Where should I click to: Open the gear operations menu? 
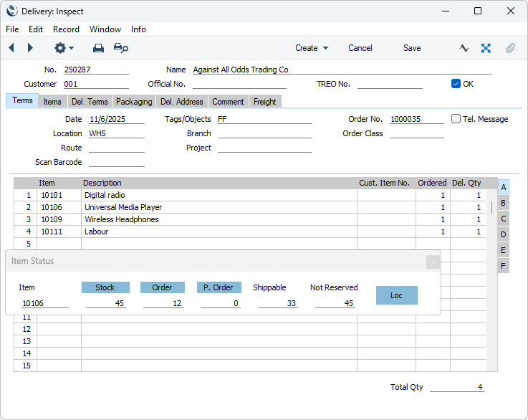click(x=64, y=48)
